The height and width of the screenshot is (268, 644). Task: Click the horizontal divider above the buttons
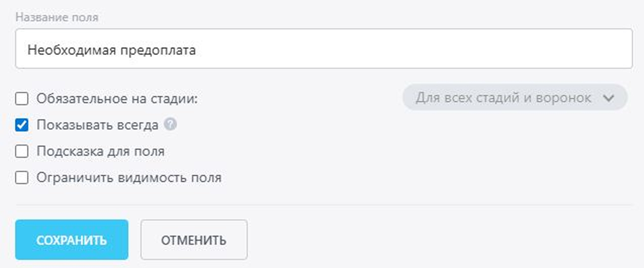pyautogui.click(x=324, y=205)
